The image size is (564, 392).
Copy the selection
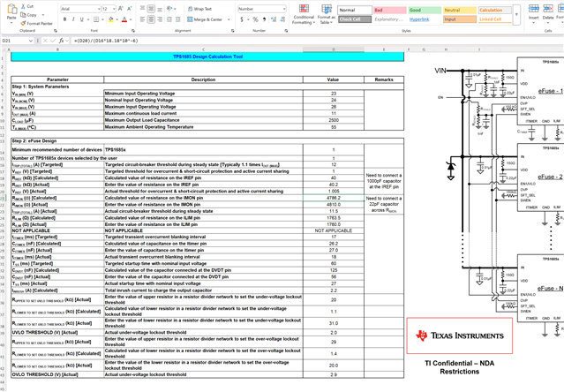pyautogui.click(x=29, y=15)
